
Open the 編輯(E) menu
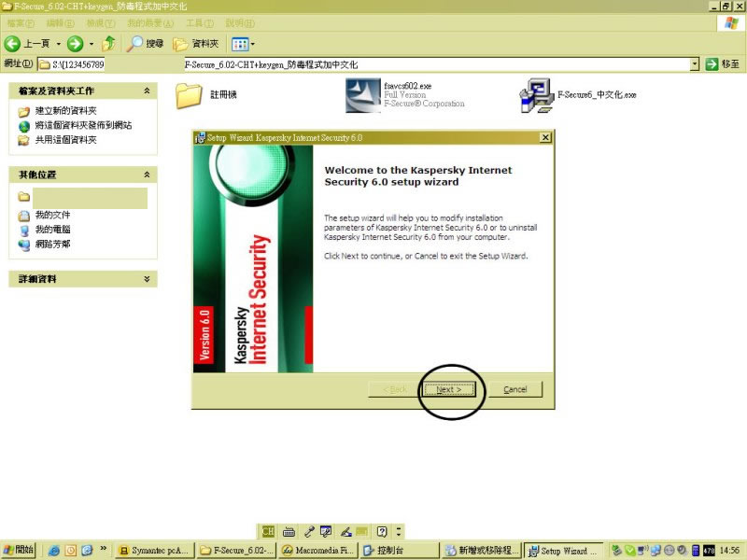pos(61,22)
